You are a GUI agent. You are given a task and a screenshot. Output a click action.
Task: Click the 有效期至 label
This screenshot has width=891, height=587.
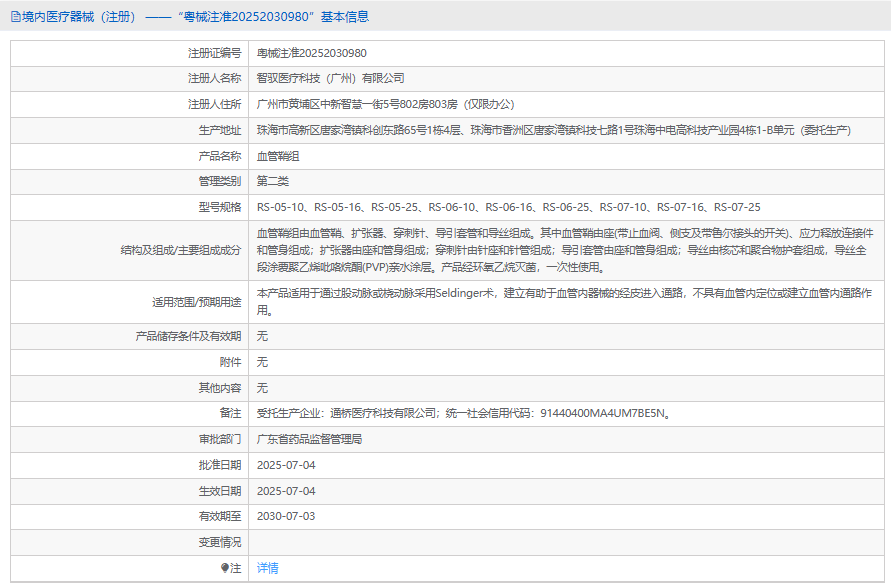(220, 517)
